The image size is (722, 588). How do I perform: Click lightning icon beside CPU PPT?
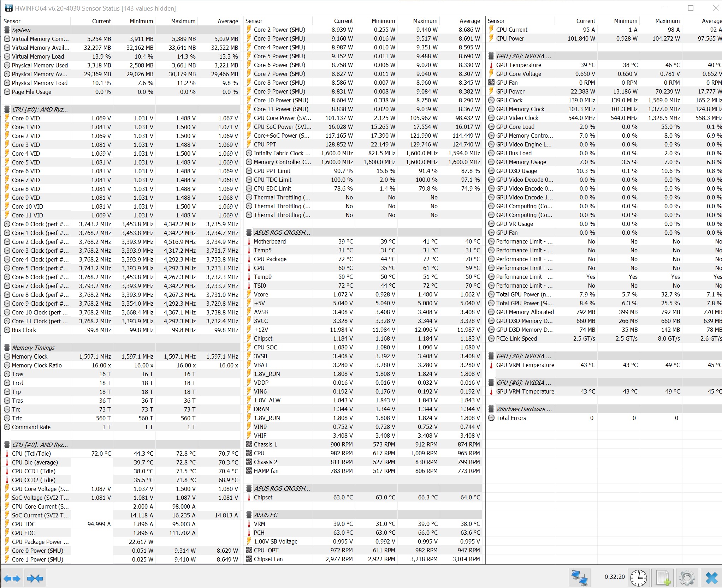(x=249, y=144)
